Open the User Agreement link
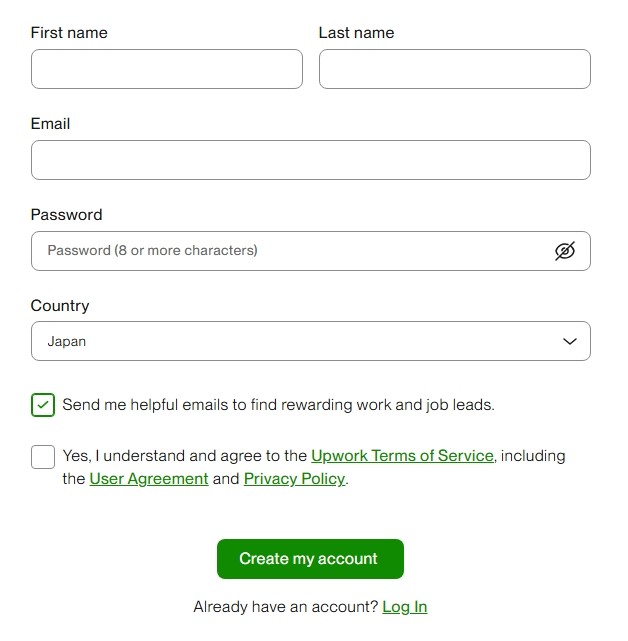The height and width of the screenshot is (641, 628). 149,479
